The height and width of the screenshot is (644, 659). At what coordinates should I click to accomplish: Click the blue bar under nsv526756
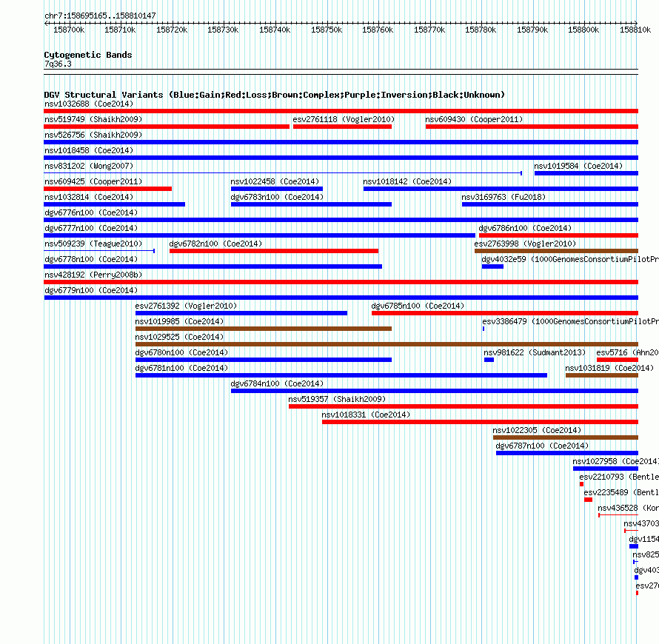[x=341, y=142]
